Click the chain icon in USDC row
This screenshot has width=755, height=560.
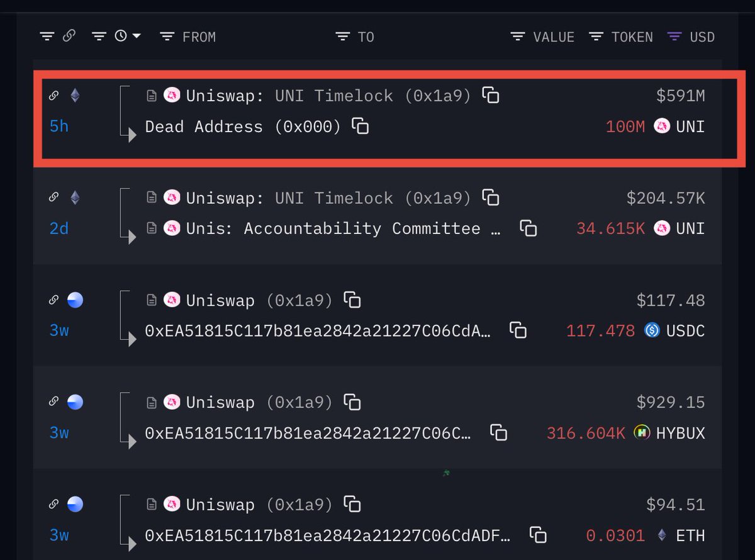point(75,300)
